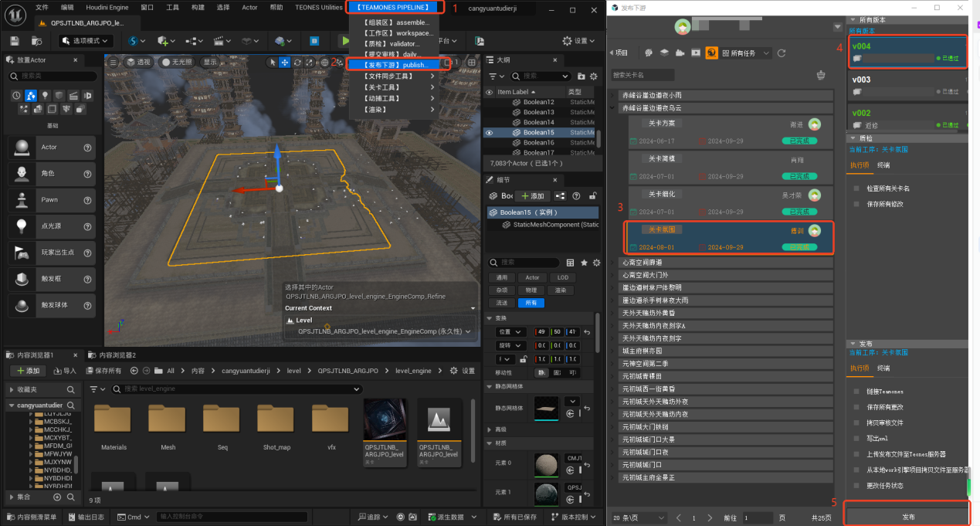Click the Lights category icon in Place Actors
Screen dimensions: 980x526
pyautogui.click(x=44, y=95)
